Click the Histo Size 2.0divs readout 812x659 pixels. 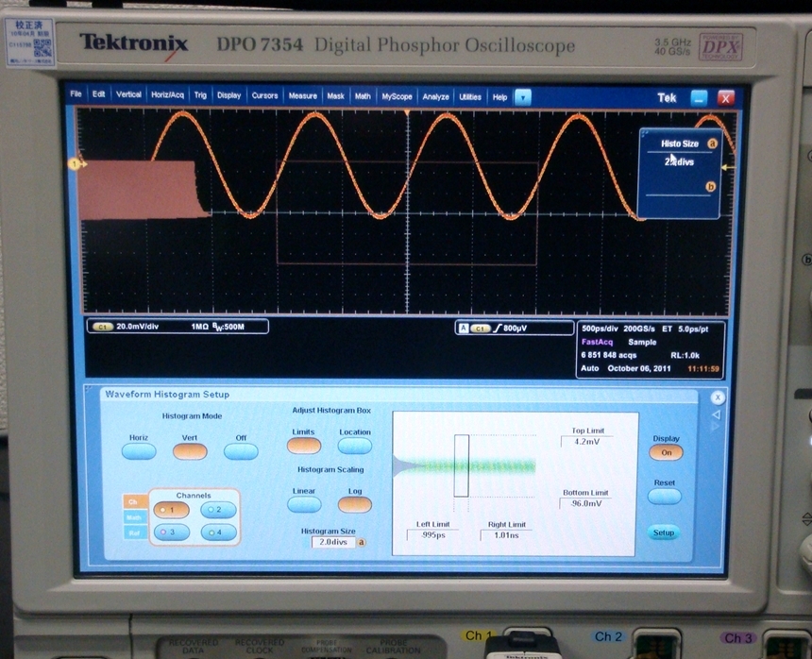pyautogui.click(x=679, y=162)
